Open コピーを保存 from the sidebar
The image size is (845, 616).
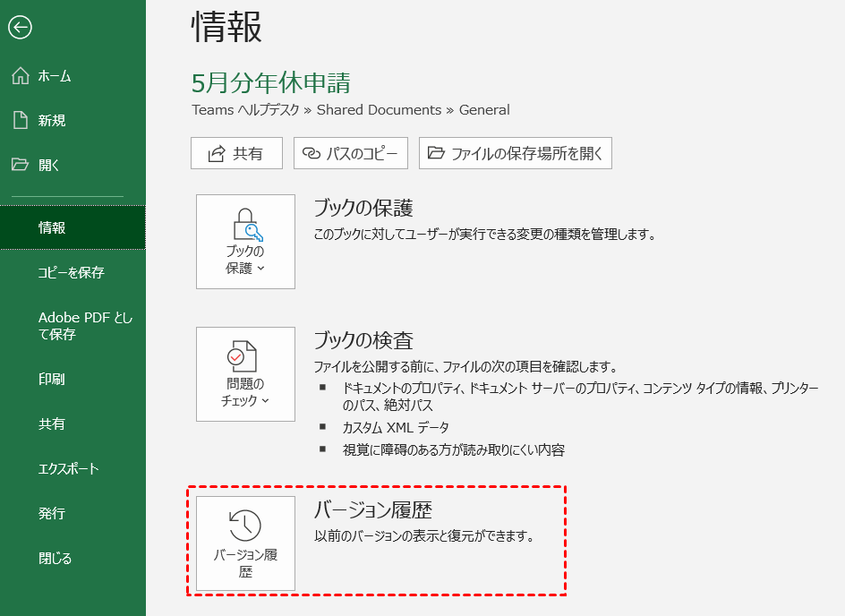pos(71,272)
